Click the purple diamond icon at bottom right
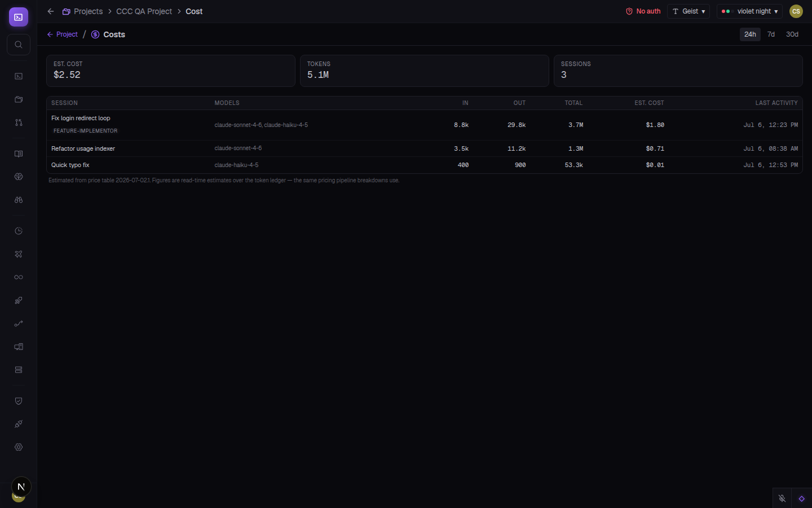Image resolution: width=812 pixels, height=508 pixels. point(801,498)
